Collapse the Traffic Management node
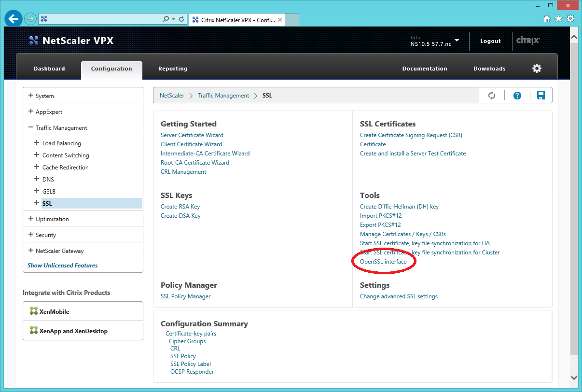The width and height of the screenshot is (582, 392). pos(31,127)
